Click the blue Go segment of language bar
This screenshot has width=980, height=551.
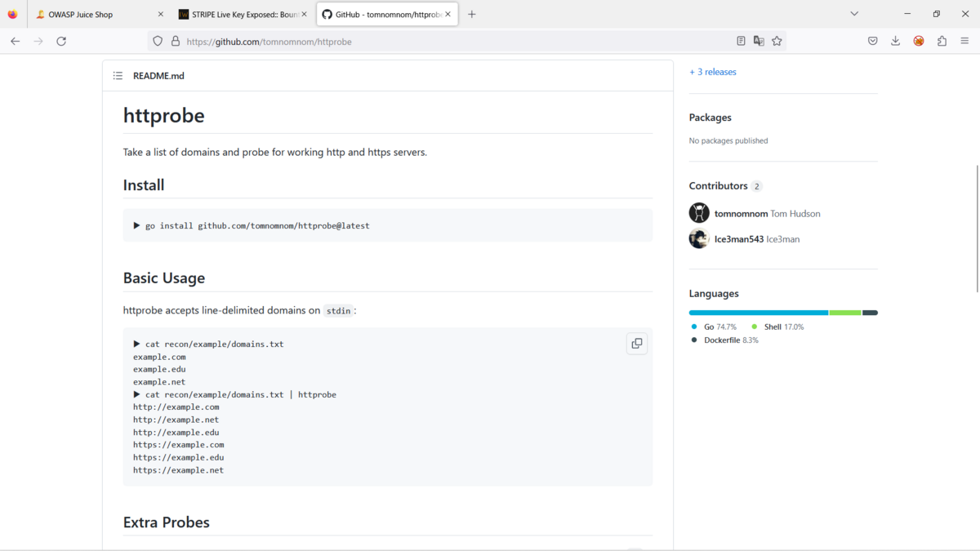[759, 313]
